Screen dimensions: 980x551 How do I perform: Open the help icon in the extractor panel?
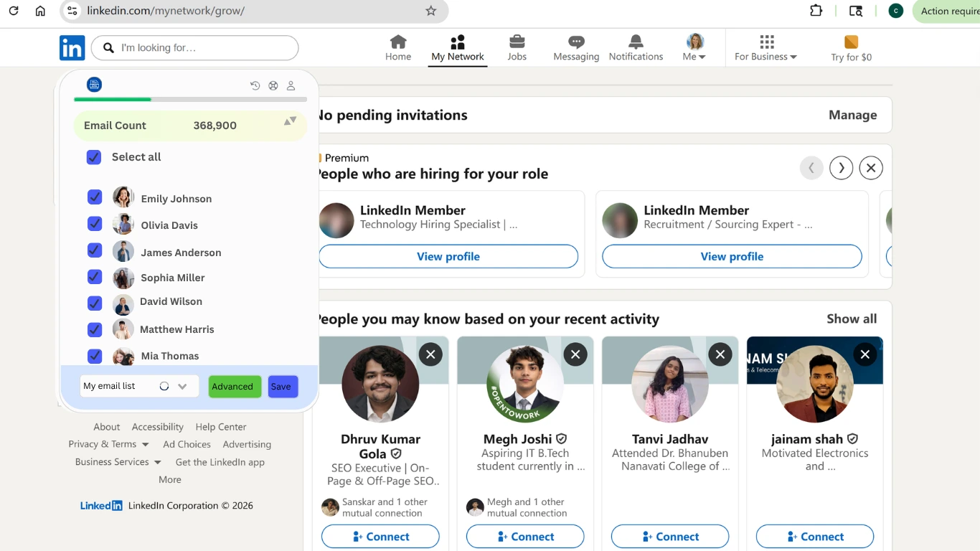273,85
